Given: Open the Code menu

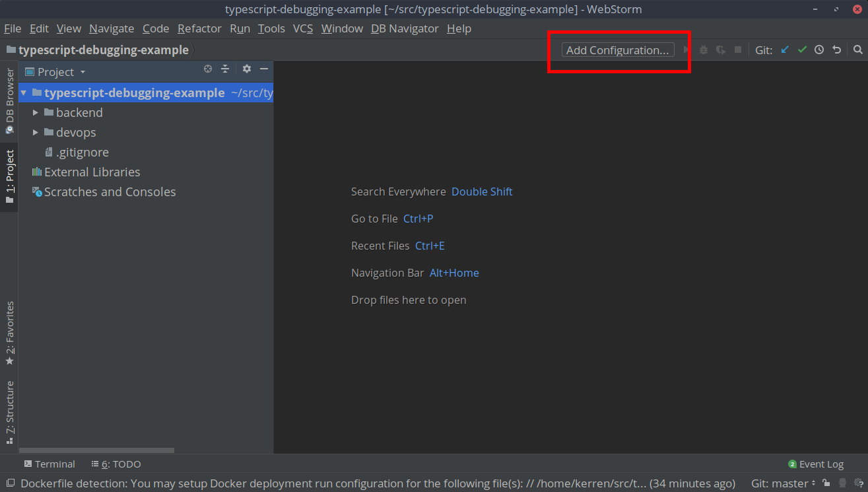Looking at the screenshot, I should coord(156,28).
